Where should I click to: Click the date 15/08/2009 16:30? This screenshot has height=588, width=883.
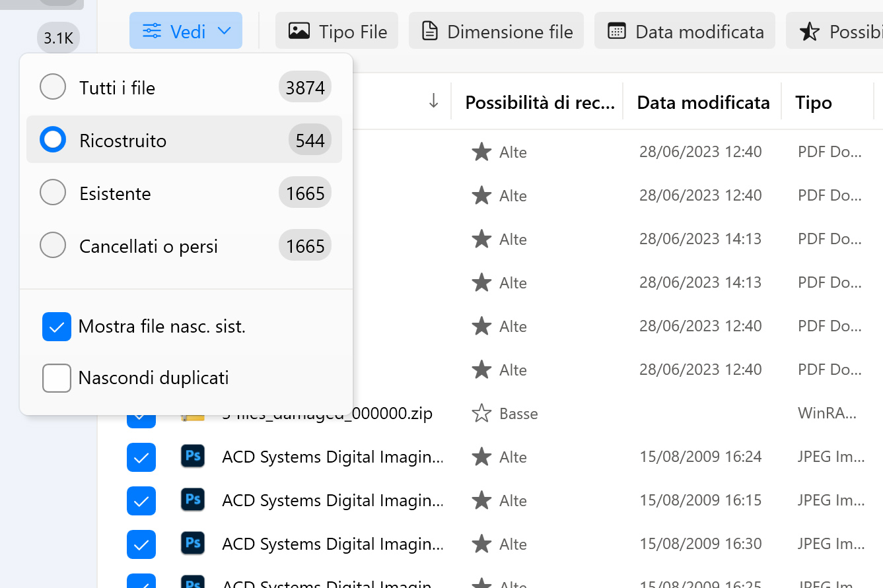coord(700,544)
